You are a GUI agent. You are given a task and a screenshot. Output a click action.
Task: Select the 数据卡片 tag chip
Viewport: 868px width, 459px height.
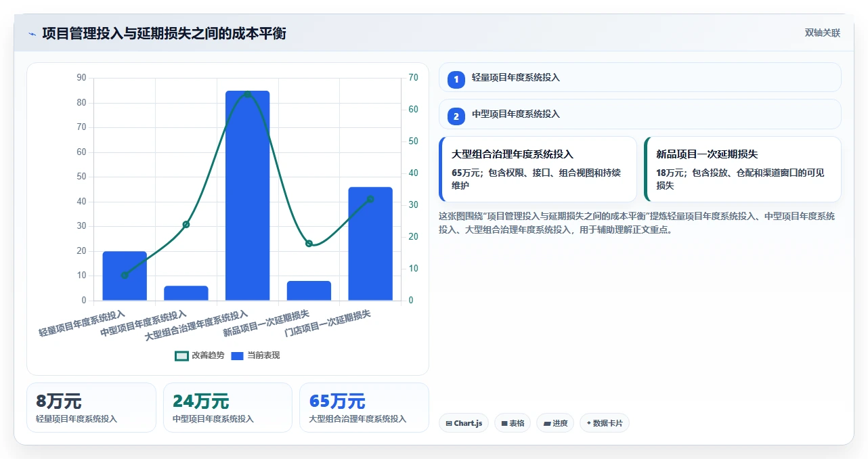[605, 423]
